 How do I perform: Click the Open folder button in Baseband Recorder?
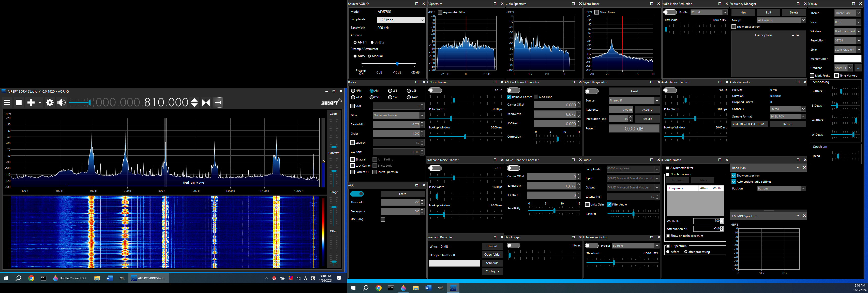492,255
